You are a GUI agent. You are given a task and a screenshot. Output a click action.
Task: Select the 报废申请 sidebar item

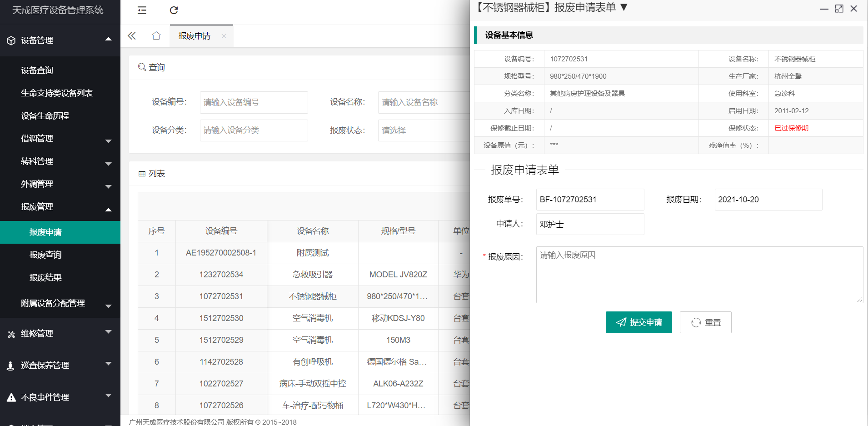click(x=60, y=232)
